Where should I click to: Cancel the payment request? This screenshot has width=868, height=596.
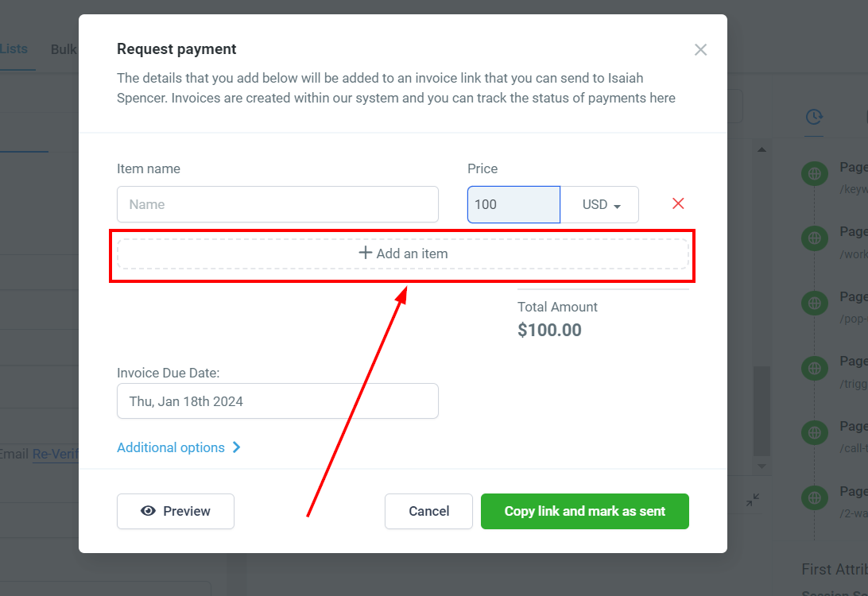tap(428, 511)
